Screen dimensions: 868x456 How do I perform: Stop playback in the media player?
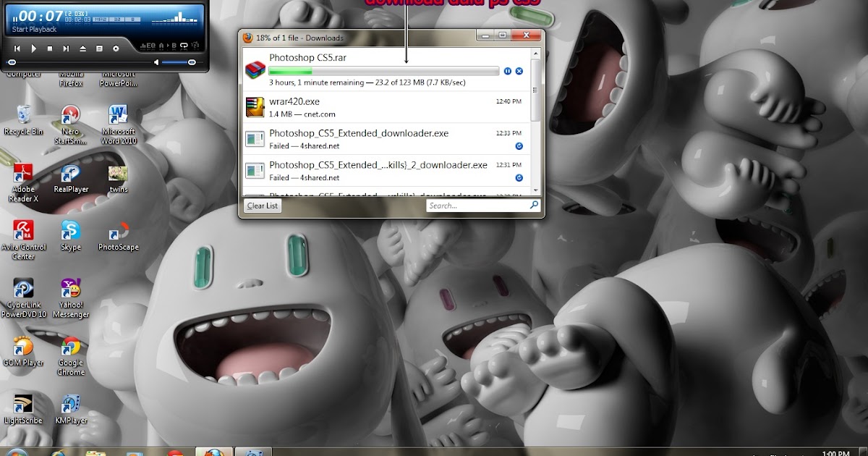tap(50, 48)
